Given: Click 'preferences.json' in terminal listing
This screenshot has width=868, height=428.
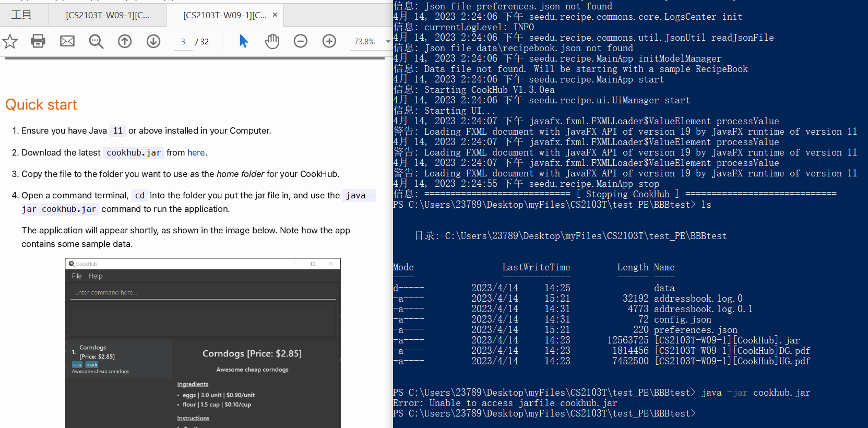Looking at the screenshot, I should click(x=695, y=330).
